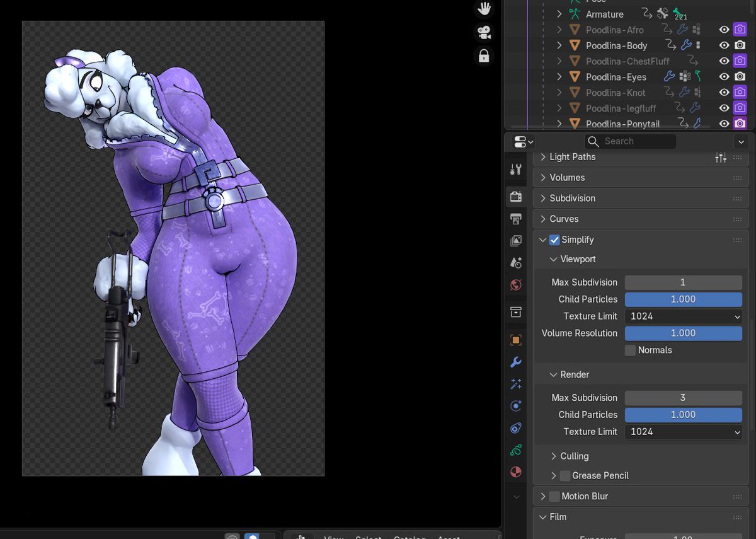Toggle viewport visibility of Poodlina-ChestFluff
This screenshot has width=756, height=539.
[x=724, y=61]
